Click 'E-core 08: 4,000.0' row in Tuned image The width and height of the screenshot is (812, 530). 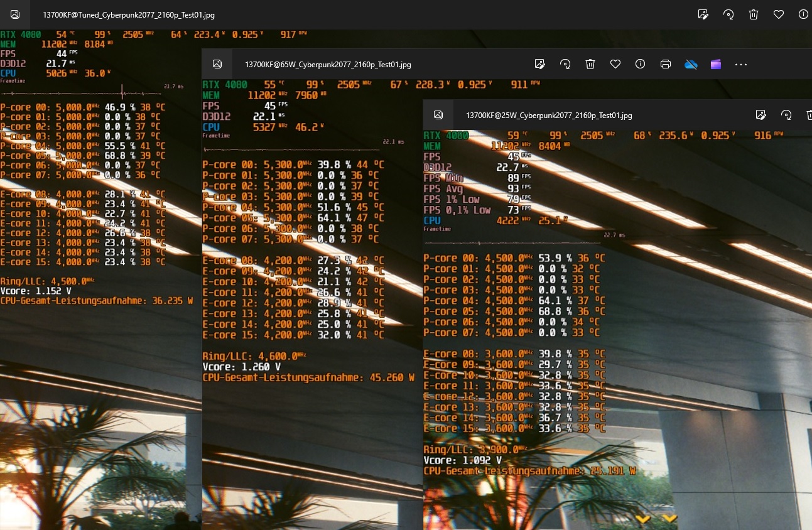click(83, 194)
